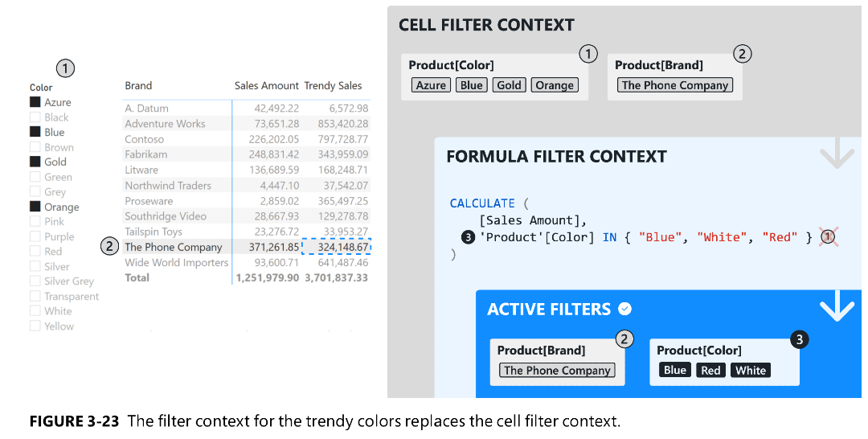Click the Brand column header
Screen dimensions: 868x439
coord(138,85)
